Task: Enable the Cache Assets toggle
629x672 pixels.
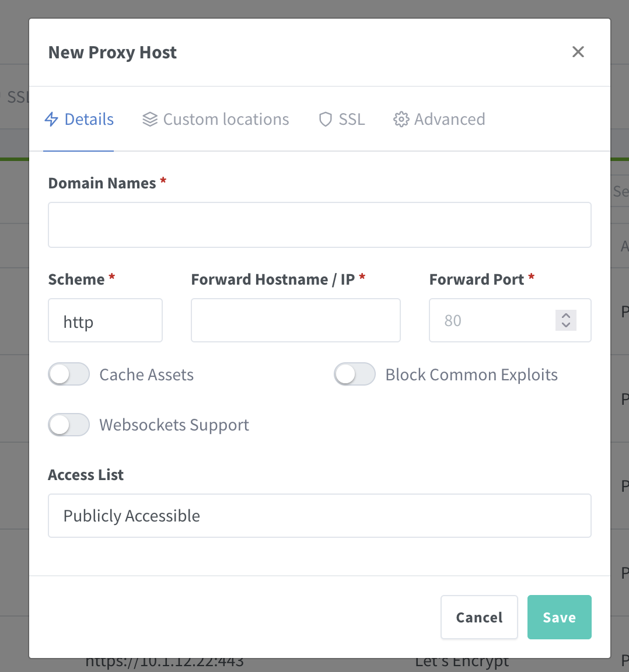Action: point(69,374)
